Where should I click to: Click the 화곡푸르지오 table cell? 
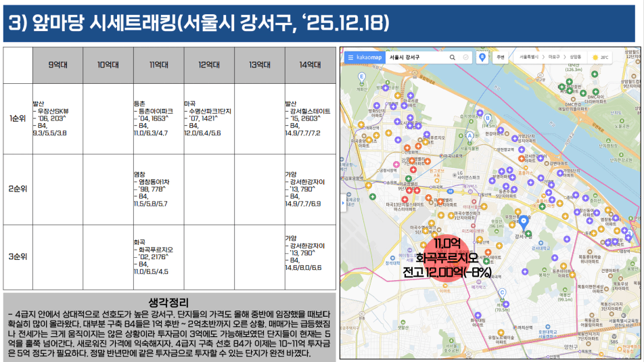[x=158, y=257]
